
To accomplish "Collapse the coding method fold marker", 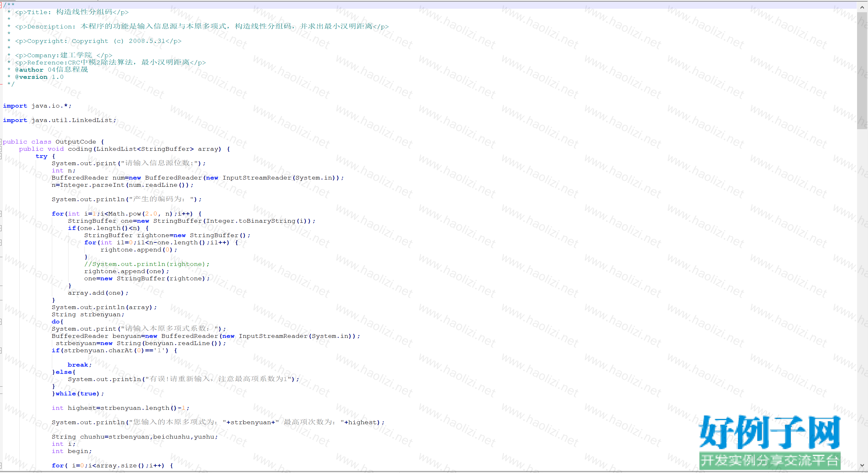I will (x=1, y=149).
